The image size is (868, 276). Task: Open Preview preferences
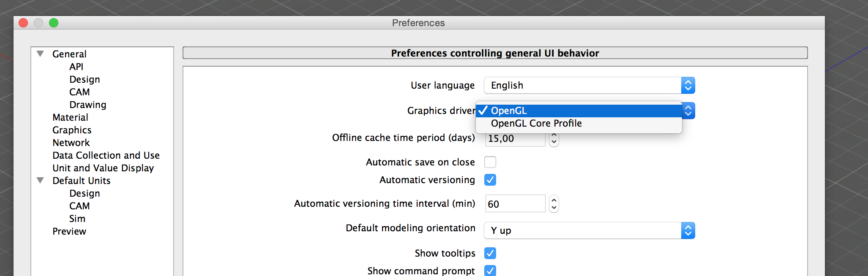click(69, 231)
